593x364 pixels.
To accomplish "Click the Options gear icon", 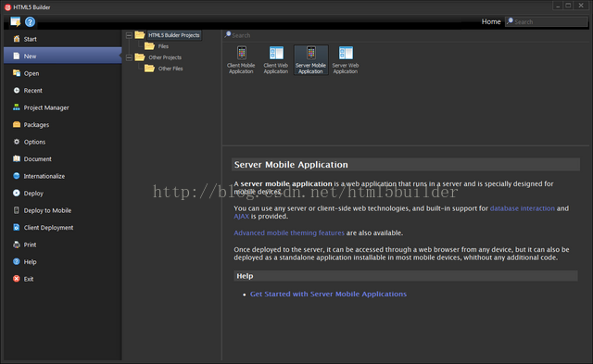I will (x=17, y=142).
